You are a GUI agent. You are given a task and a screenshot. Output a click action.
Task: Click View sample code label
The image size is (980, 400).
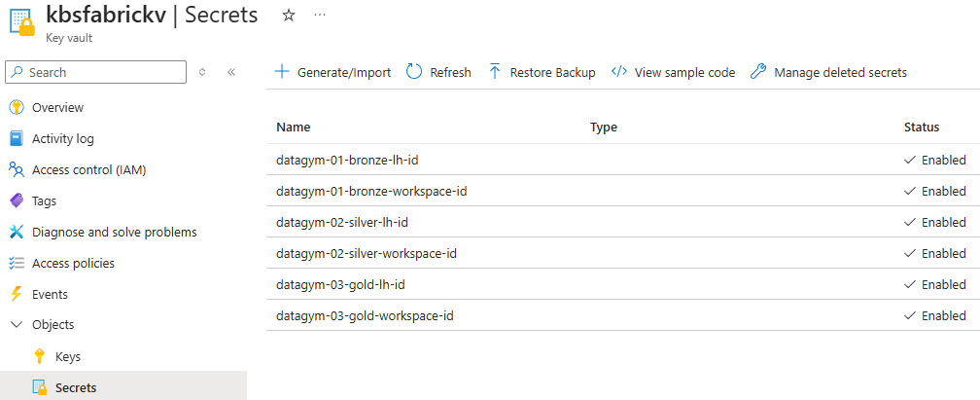685,73
